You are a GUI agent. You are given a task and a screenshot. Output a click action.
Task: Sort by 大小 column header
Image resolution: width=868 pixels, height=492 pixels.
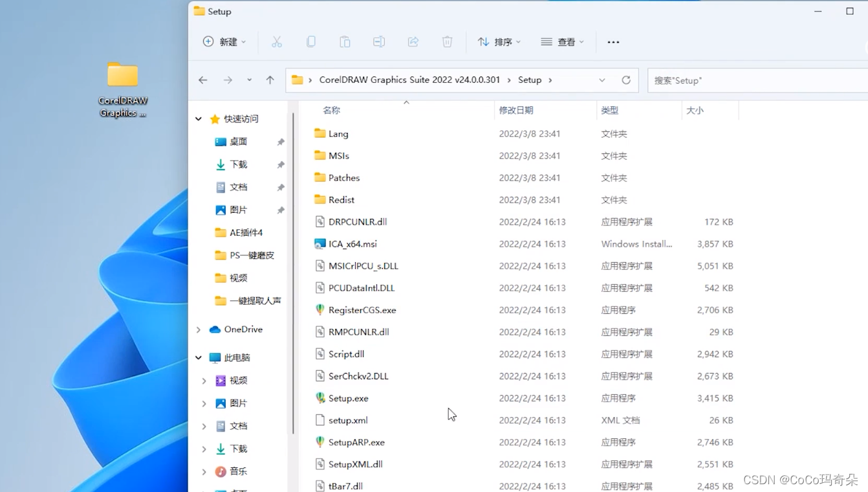pos(695,111)
